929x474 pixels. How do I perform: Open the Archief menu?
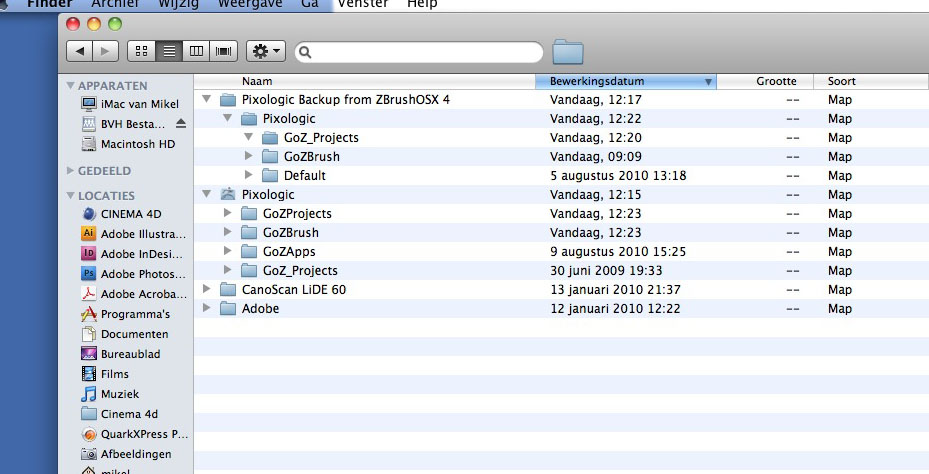click(115, 4)
